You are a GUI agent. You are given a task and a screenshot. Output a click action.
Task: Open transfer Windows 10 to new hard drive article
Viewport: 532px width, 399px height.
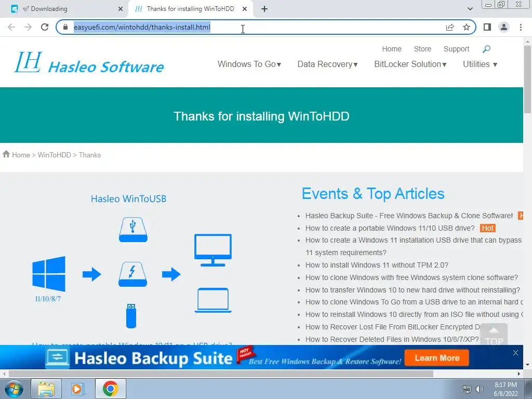pos(413,290)
